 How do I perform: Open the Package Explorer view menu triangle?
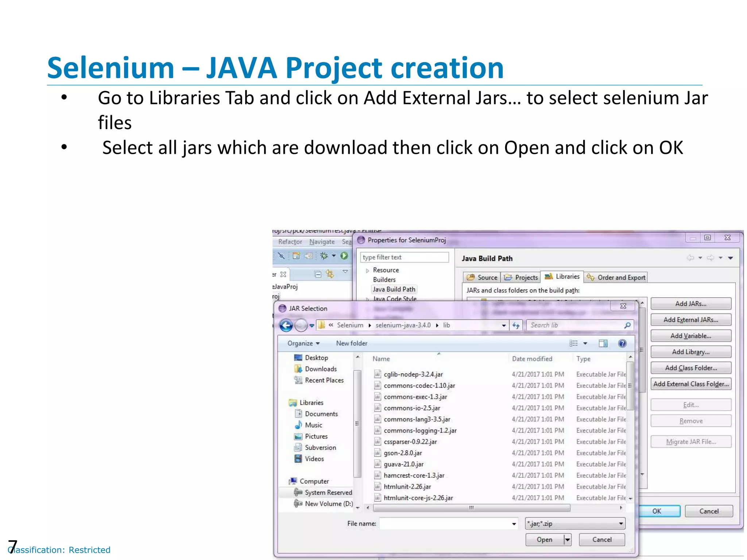pos(345,272)
